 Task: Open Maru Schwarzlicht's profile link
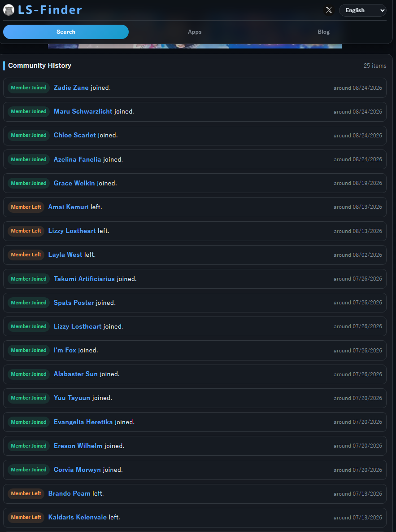83,111
